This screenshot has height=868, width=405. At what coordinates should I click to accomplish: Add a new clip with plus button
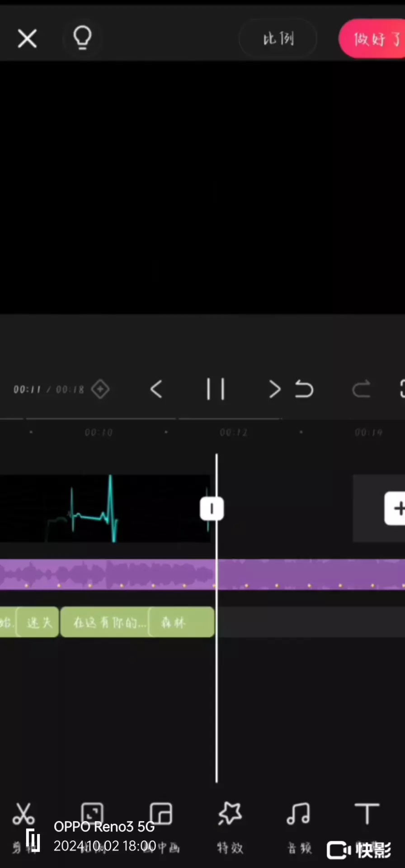pos(395,509)
